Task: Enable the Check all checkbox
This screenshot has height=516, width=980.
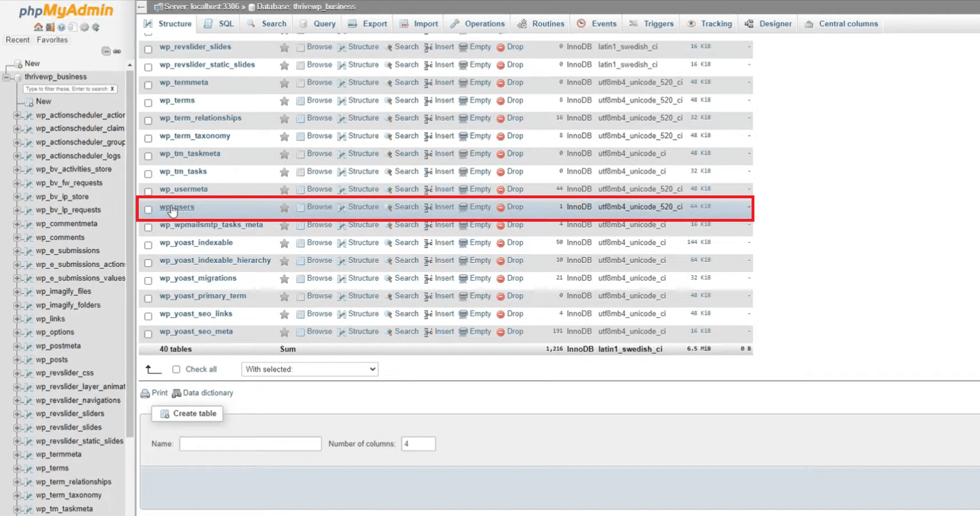Action: (176, 369)
